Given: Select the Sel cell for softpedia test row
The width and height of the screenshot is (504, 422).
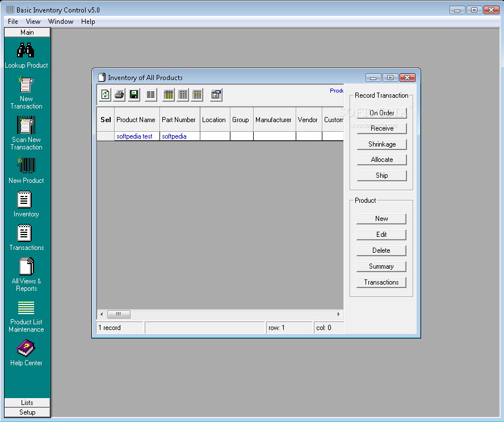Looking at the screenshot, I should coord(106,136).
